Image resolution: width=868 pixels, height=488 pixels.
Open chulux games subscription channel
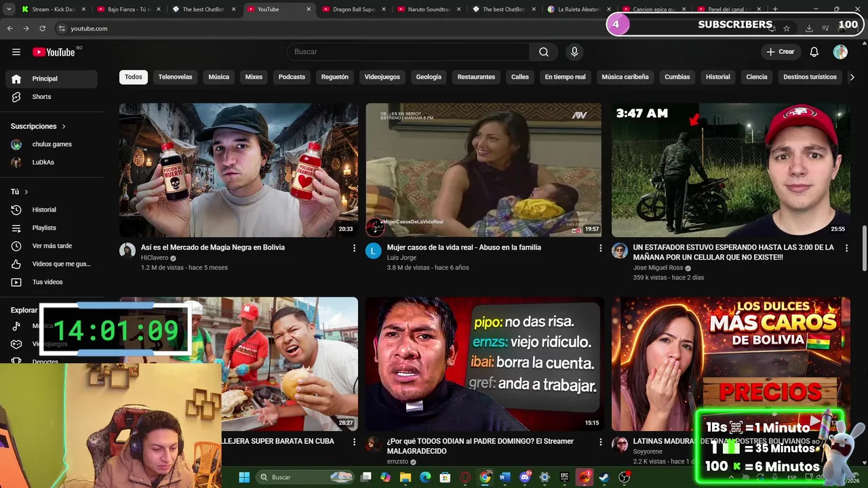point(52,144)
